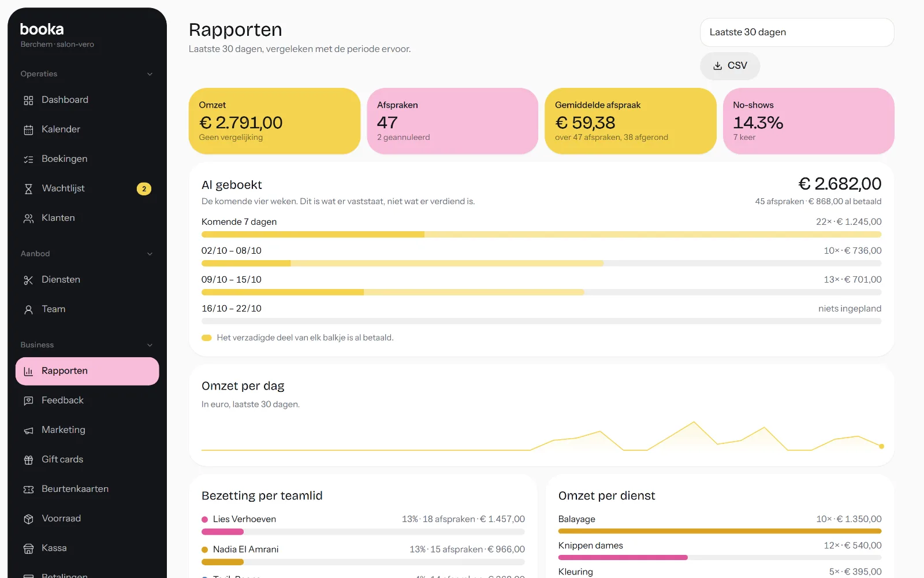Open the Omzet summary card
Screen dimensions: 924x578
(x=274, y=121)
